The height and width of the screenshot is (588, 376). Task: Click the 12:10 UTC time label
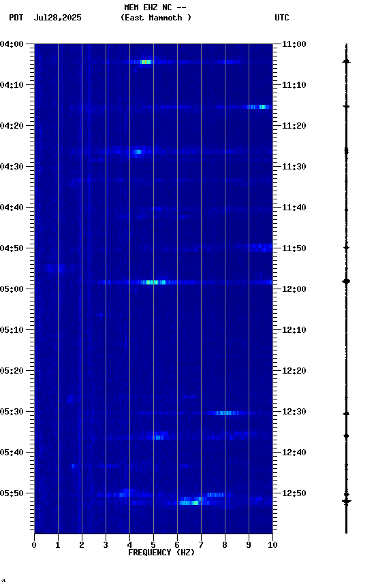click(x=294, y=329)
